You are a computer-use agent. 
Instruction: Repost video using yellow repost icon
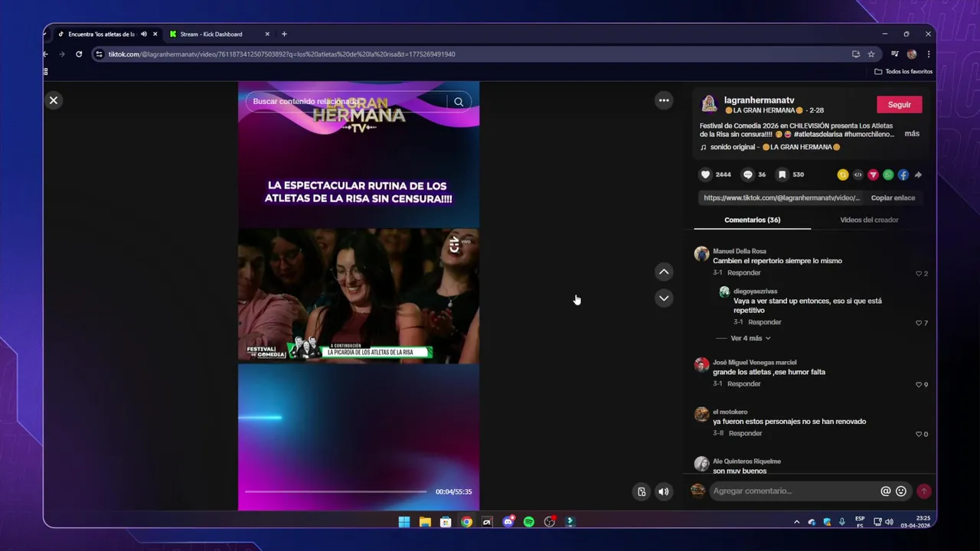(843, 174)
